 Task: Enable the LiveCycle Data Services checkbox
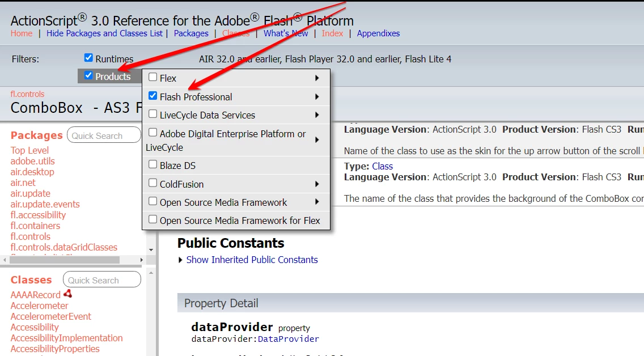[153, 114]
